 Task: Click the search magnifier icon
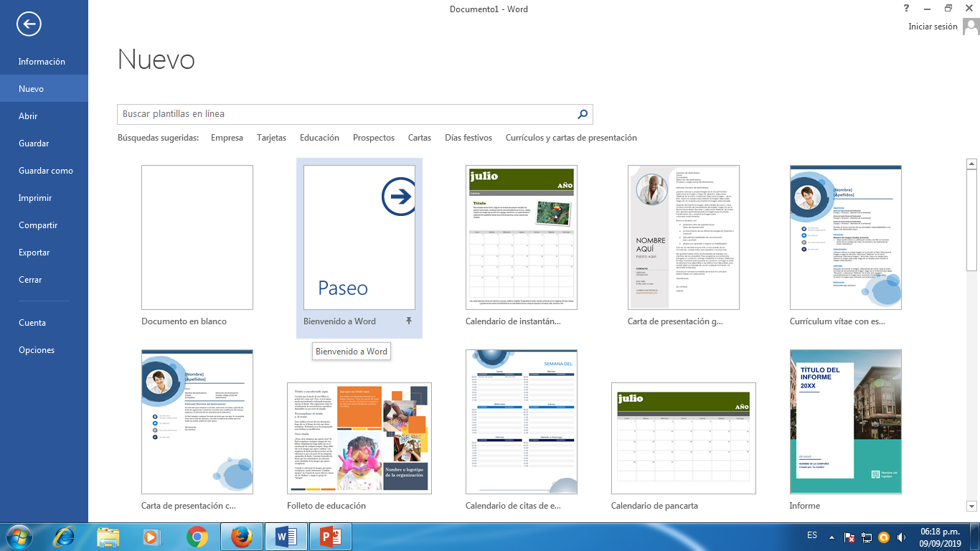[583, 114]
